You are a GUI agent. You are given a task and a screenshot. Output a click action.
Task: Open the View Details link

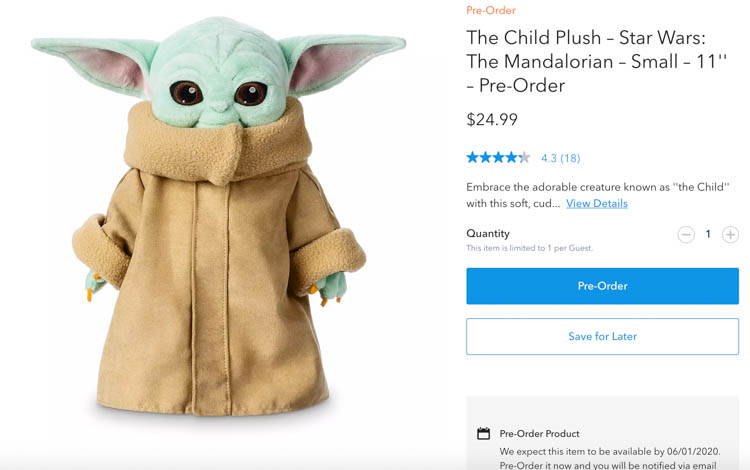click(x=597, y=204)
